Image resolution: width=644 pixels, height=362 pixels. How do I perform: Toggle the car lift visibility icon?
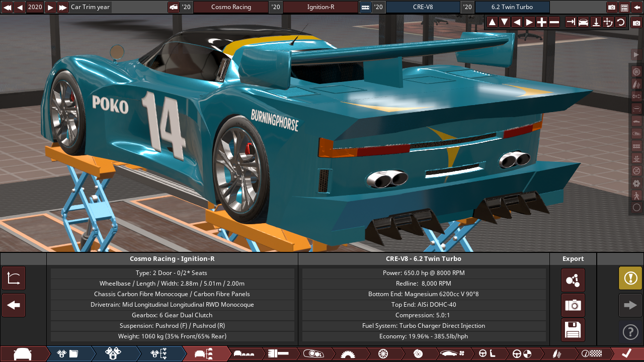click(636, 158)
